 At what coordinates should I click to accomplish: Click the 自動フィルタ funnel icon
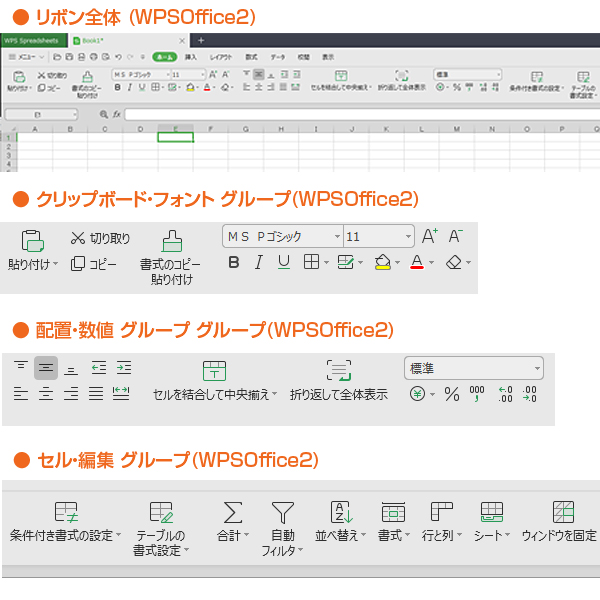coord(283,512)
